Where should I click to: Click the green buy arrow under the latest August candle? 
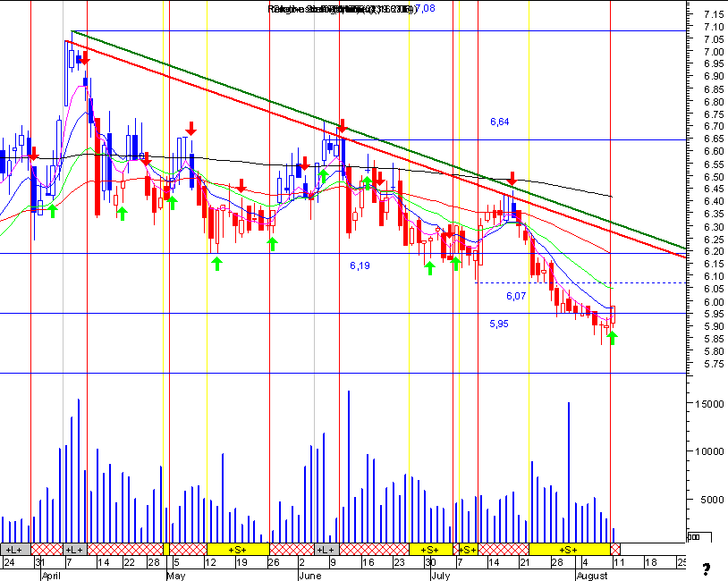(x=613, y=338)
